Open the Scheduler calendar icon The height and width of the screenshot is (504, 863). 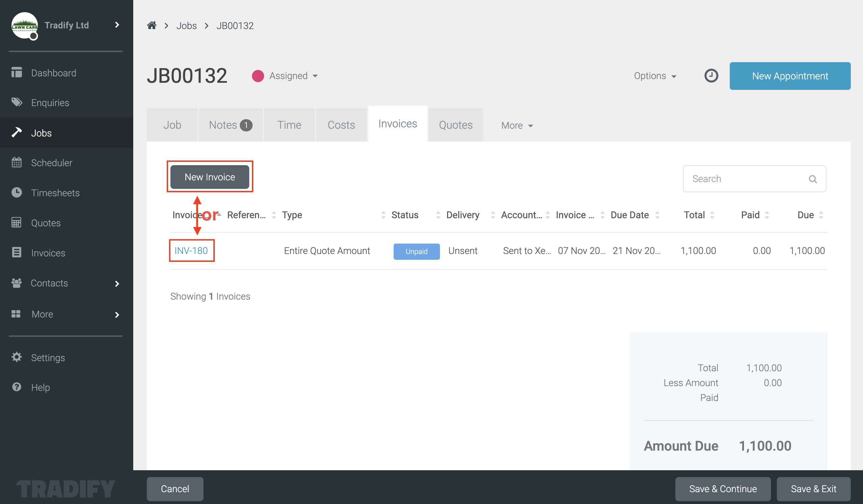[17, 162]
